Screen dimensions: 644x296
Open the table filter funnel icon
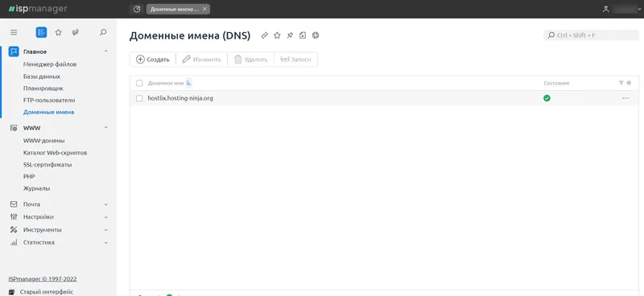(621, 83)
